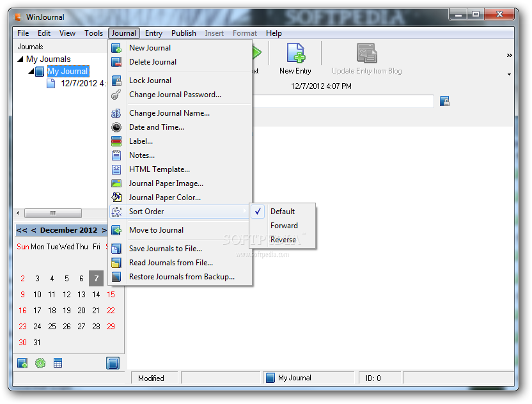Image resolution: width=532 pixels, height=404 pixels.
Task: Click the lock icon beside the title field
Action: click(x=444, y=101)
